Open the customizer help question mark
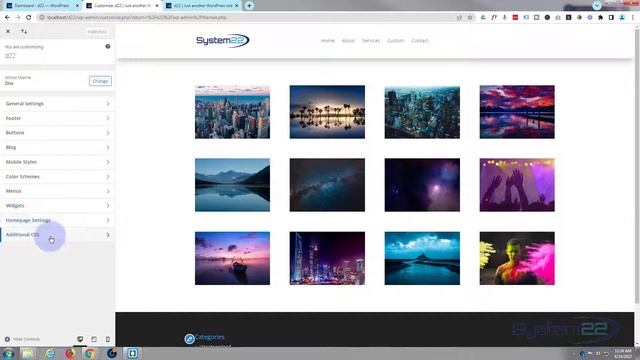The width and height of the screenshot is (640, 360). pyautogui.click(x=108, y=47)
